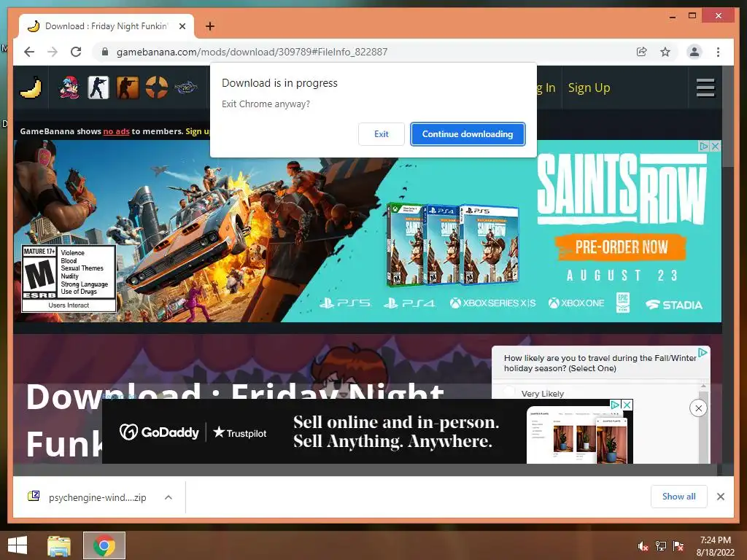747x560 pixels.
Task: Click the Chrome taskbar icon
Action: click(104, 545)
